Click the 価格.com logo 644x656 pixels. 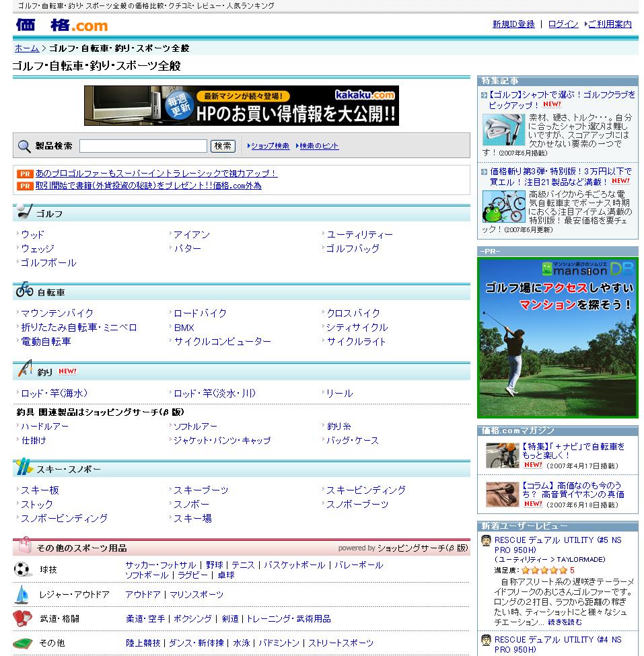click(x=61, y=25)
